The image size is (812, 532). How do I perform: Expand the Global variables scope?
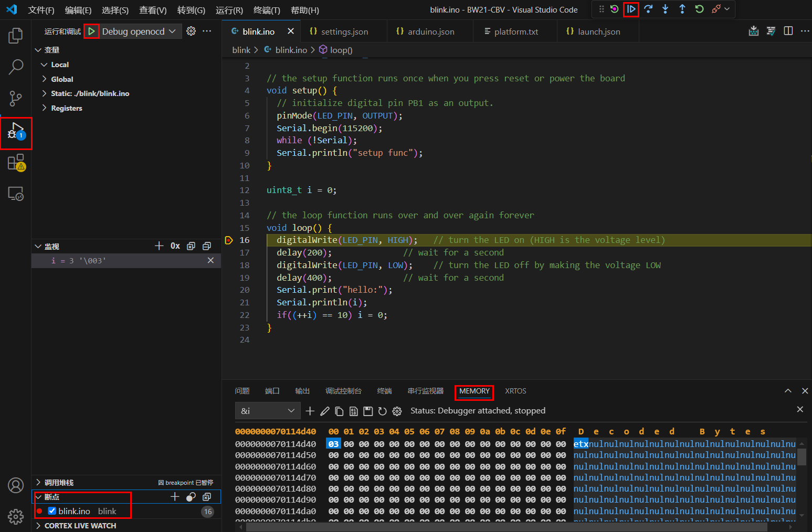[x=44, y=79]
